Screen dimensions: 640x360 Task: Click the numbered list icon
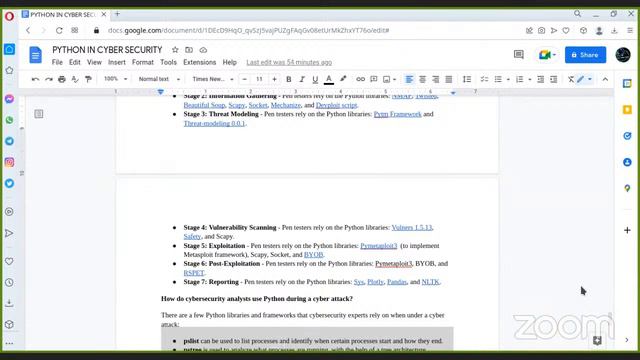click(519, 79)
